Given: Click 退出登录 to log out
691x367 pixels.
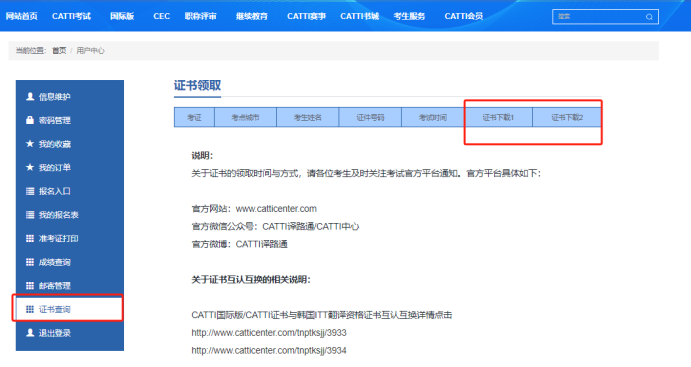Looking at the screenshot, I should 55,333.
